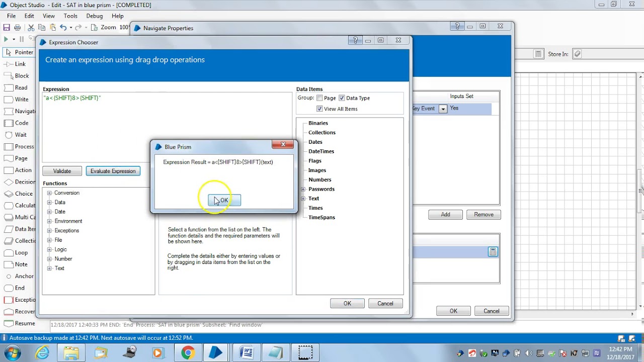Screen dimensions: 644x362
Task: Select the Page stage tool
Action: click(x=16, y=158)
